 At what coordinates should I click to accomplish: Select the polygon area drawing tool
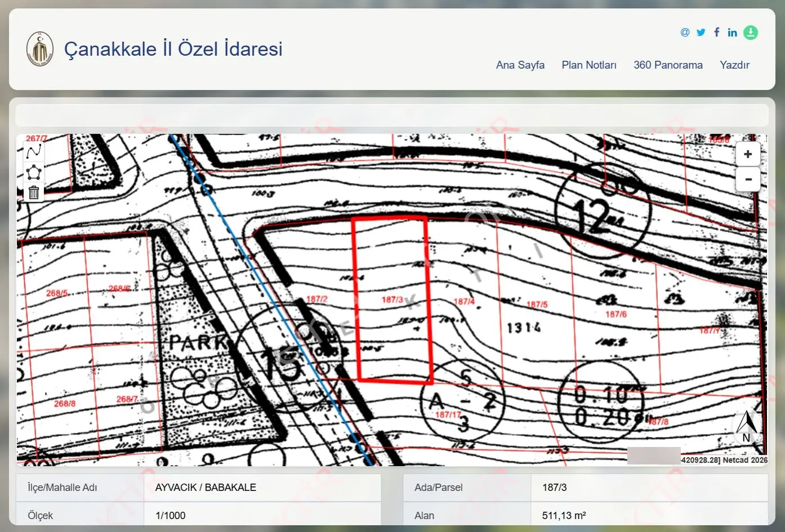34,172
